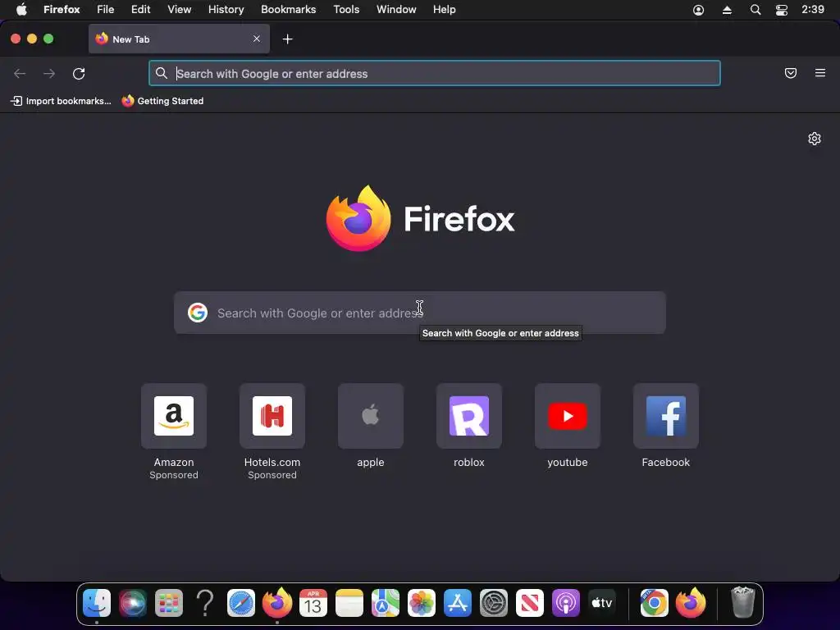Click the user account menu bar icon
Viewport: 840px width, 630px height.
coord(699,10)
